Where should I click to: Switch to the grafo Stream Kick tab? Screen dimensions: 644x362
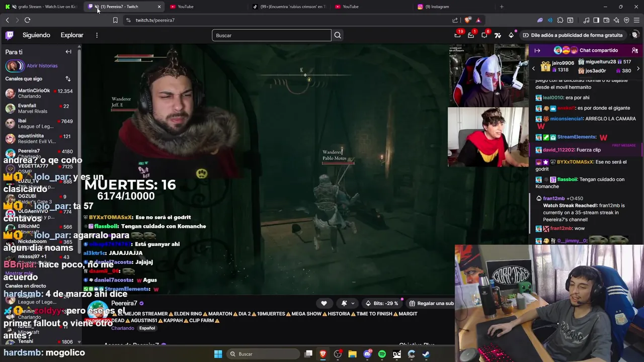tap(41, 7)
